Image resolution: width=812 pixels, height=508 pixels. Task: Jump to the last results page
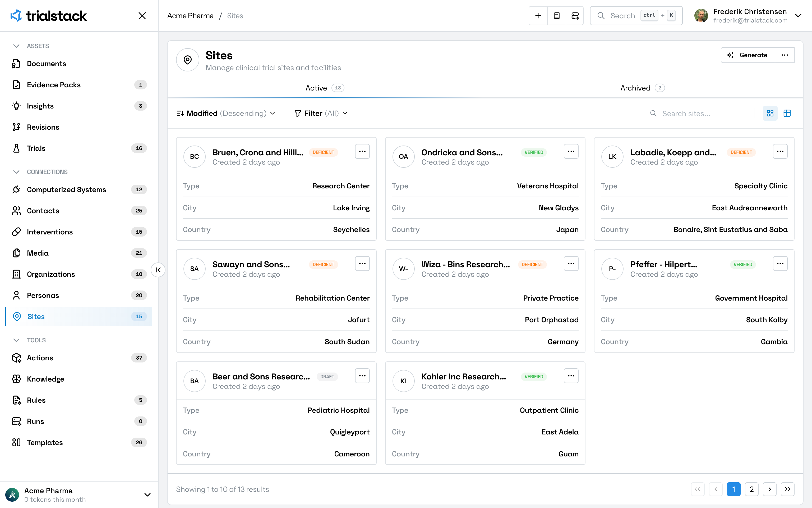pos(787,489)
